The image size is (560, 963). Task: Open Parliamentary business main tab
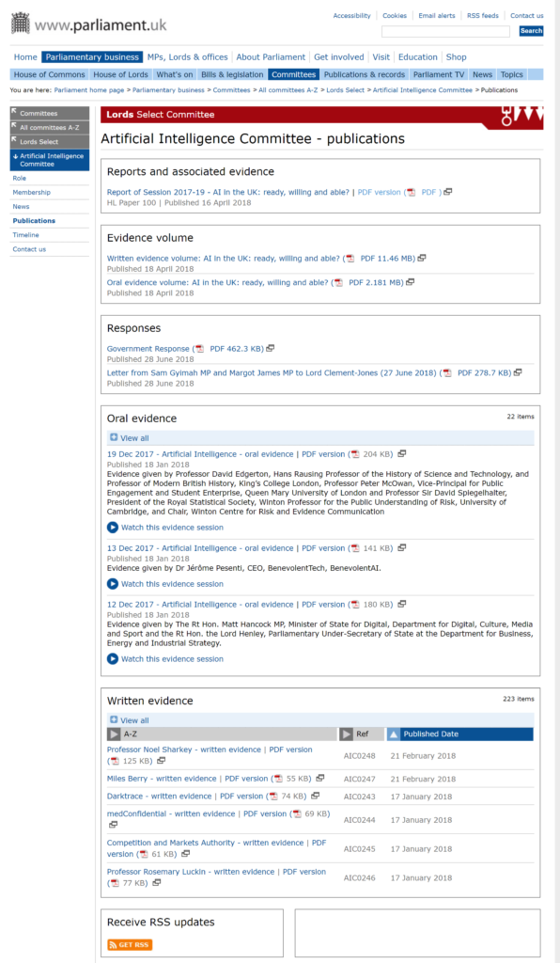92,57
